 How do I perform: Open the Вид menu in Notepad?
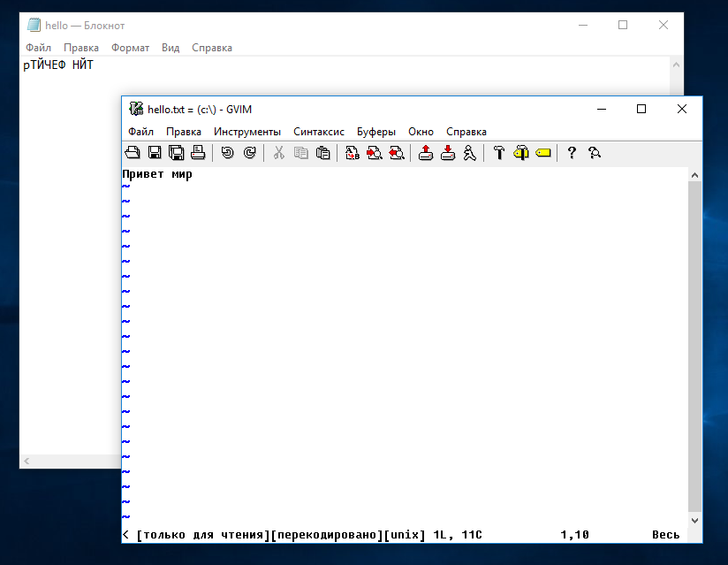pyautogui.click(x=171, y=48)
